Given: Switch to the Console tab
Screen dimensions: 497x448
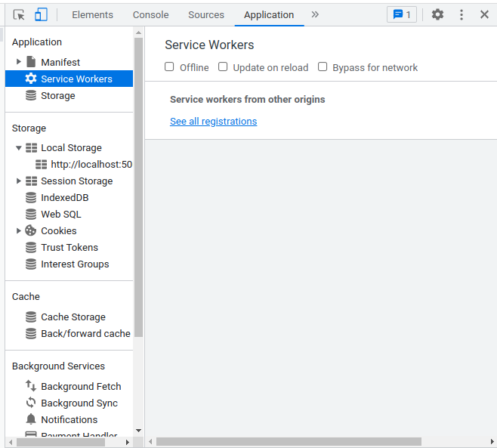Looking at the screenshot, I should (x=150, y=14).
